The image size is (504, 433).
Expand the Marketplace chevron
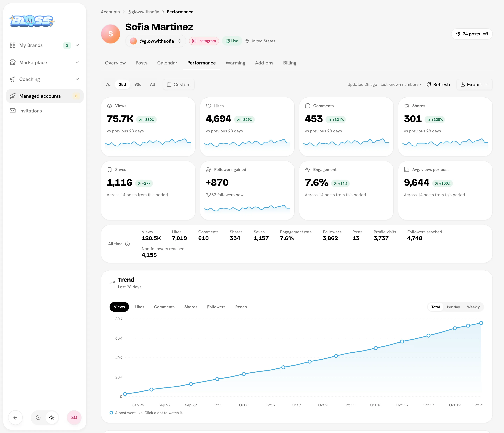[77, 62]
